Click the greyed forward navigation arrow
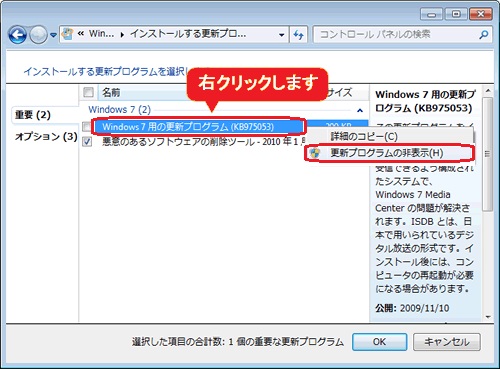 pyautogui.click(x=38, y=35)
